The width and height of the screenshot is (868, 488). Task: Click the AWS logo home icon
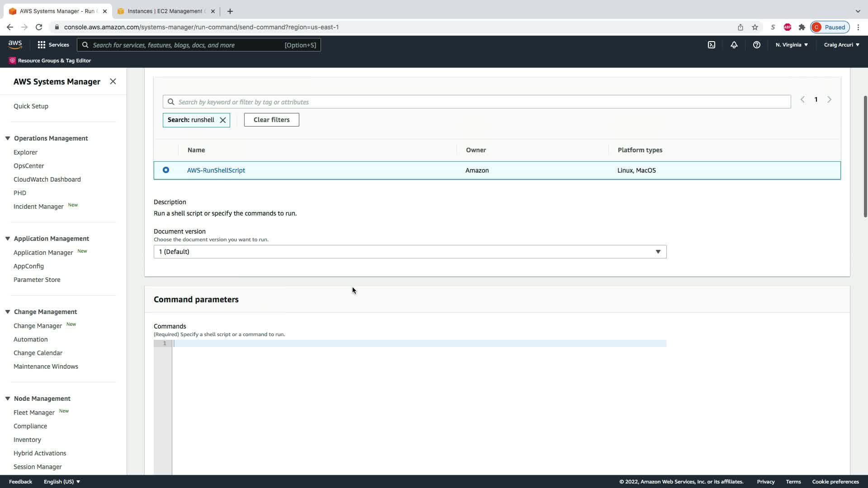[15, 44]
